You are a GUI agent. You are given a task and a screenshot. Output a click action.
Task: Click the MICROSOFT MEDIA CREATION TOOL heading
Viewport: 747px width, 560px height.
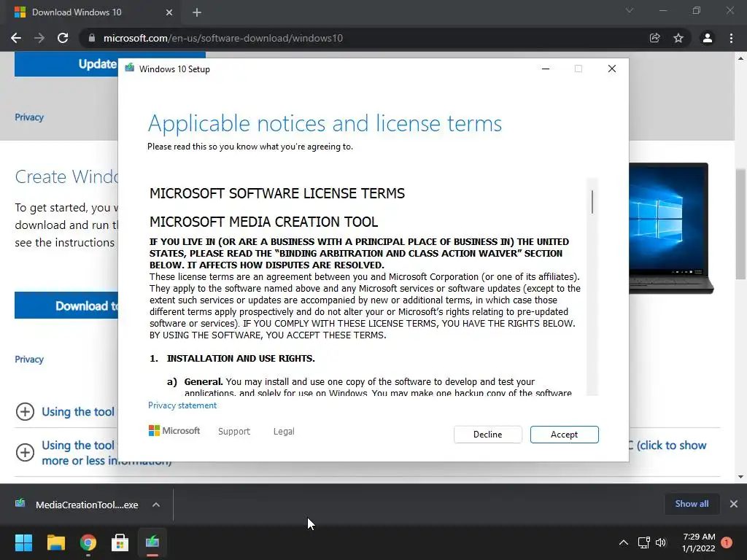coord(263,222)
